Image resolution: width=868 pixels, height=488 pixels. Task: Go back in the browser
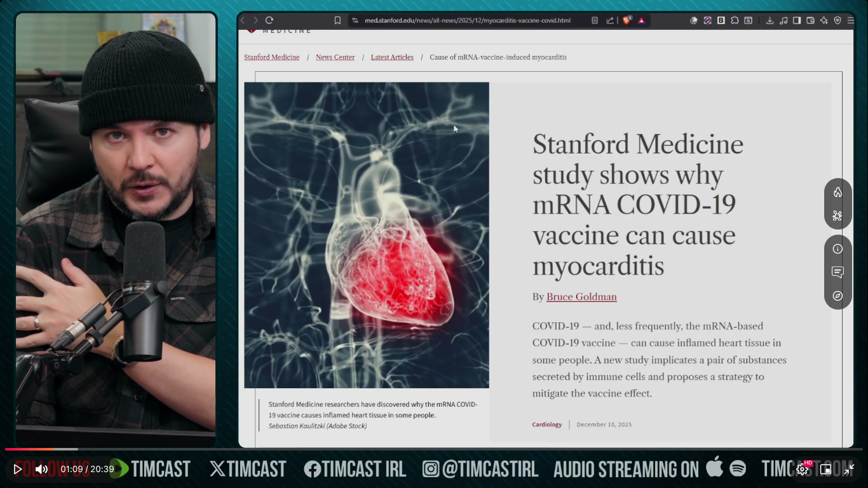point(243,20)
